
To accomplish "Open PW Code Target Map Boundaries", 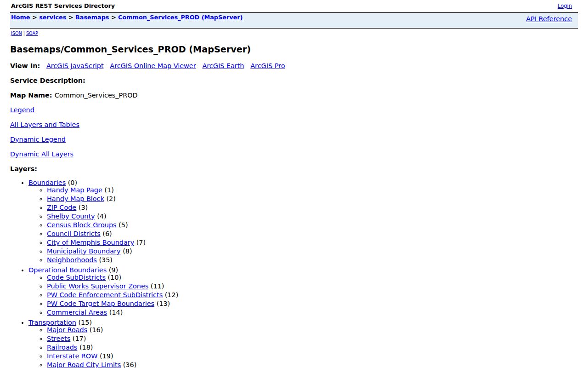I will pos(101,304).
